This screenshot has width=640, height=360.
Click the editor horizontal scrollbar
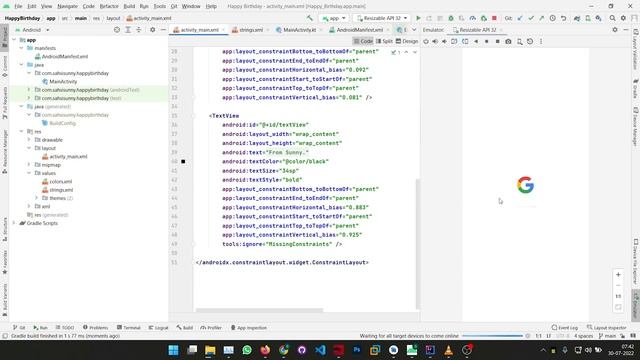(x=259, y=310)
